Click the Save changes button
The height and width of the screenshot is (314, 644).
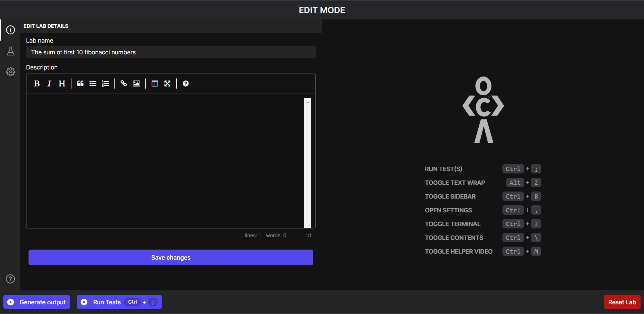point(171,257)
